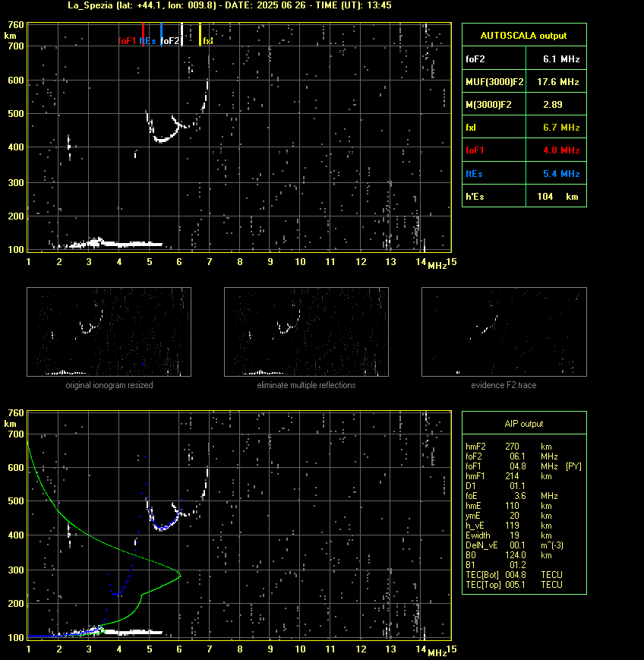Click the white foF2 marker line on upper ionogram
The image size is (644, 660).
[x=182, y=34]
